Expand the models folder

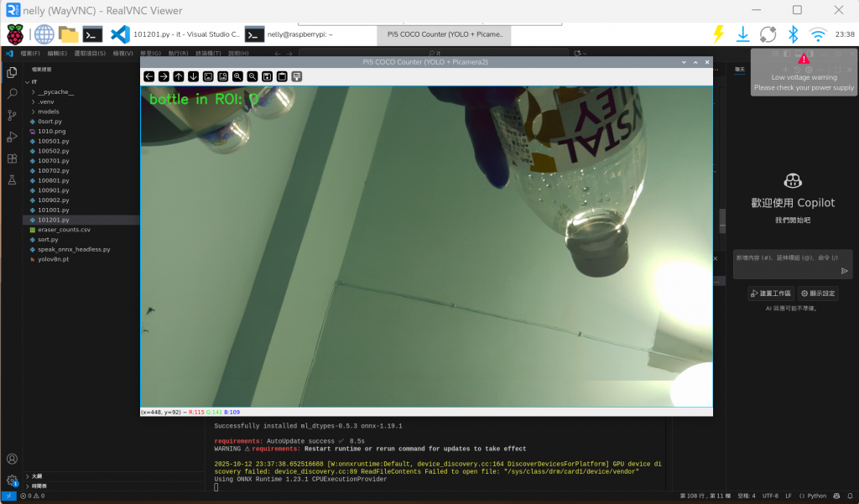34,112
